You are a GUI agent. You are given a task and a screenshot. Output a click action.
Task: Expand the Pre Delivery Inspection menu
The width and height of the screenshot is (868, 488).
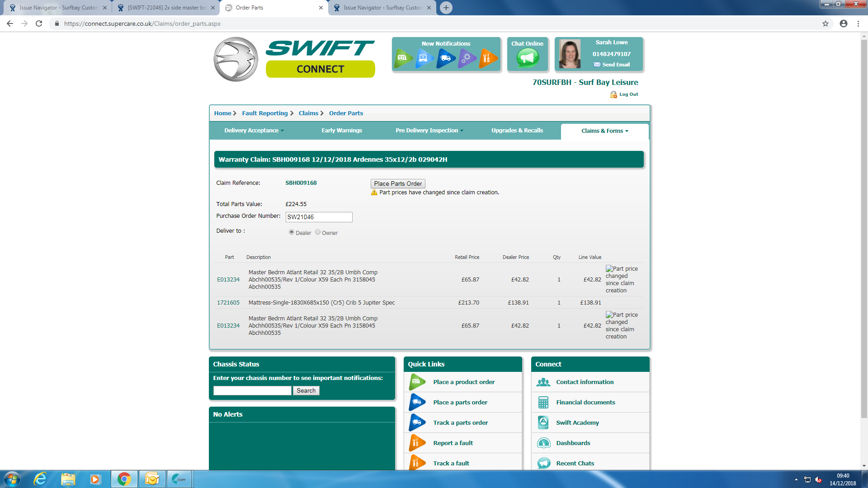429,131
